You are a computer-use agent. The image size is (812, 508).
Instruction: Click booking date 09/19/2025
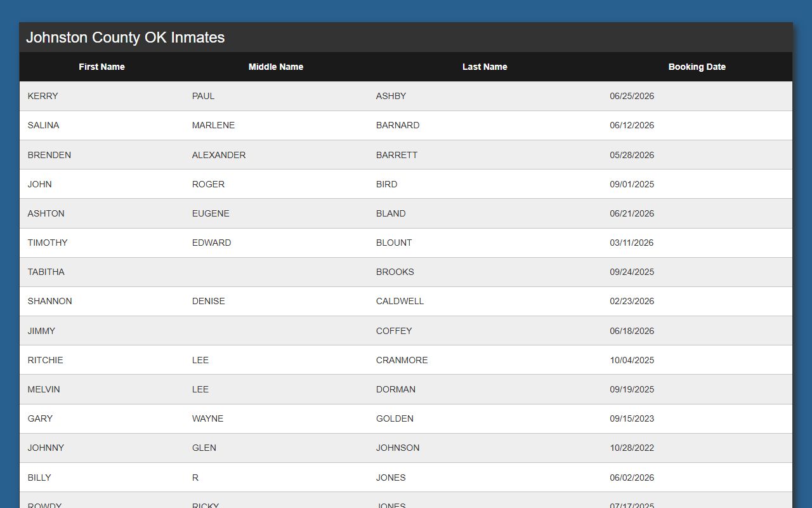(632, 389)
